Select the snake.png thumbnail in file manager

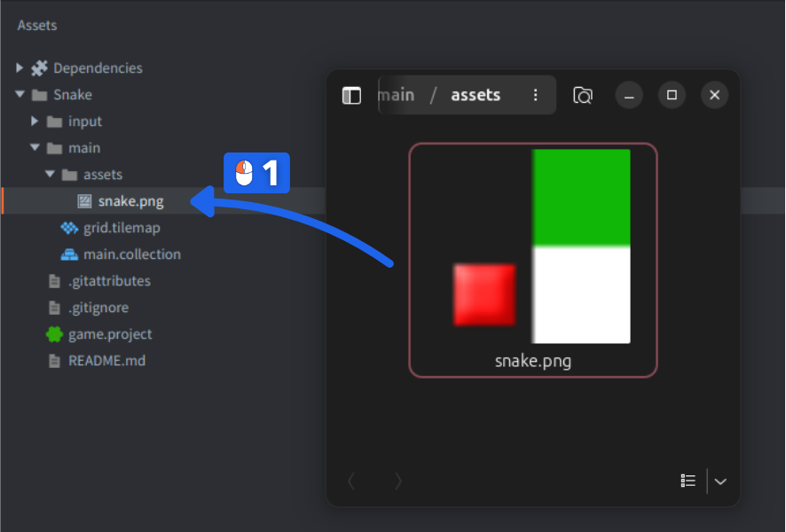pos(532,259)
